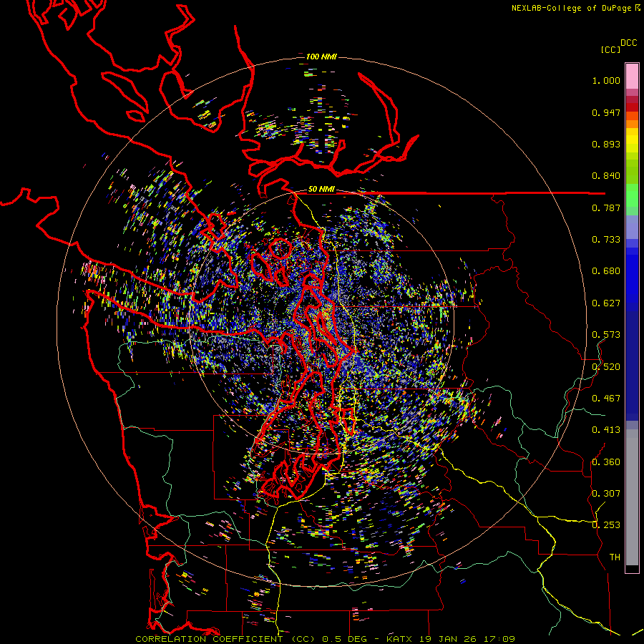
Task: Pick the gray segment of the color bar
Action: (632, 497)
